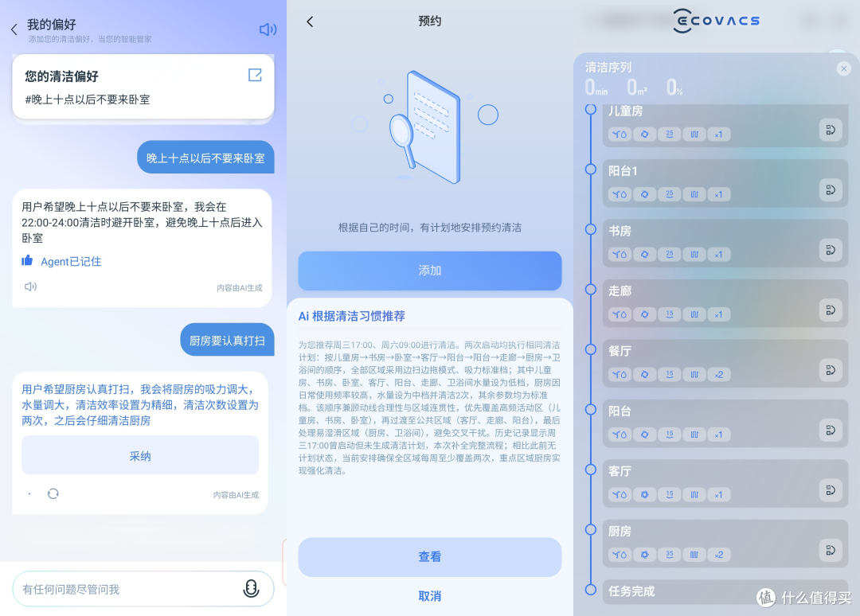The width and height of the screenshot is (860, 616).
Task: Tap the ECOVACS logo
Action: (x=717, y=21)
